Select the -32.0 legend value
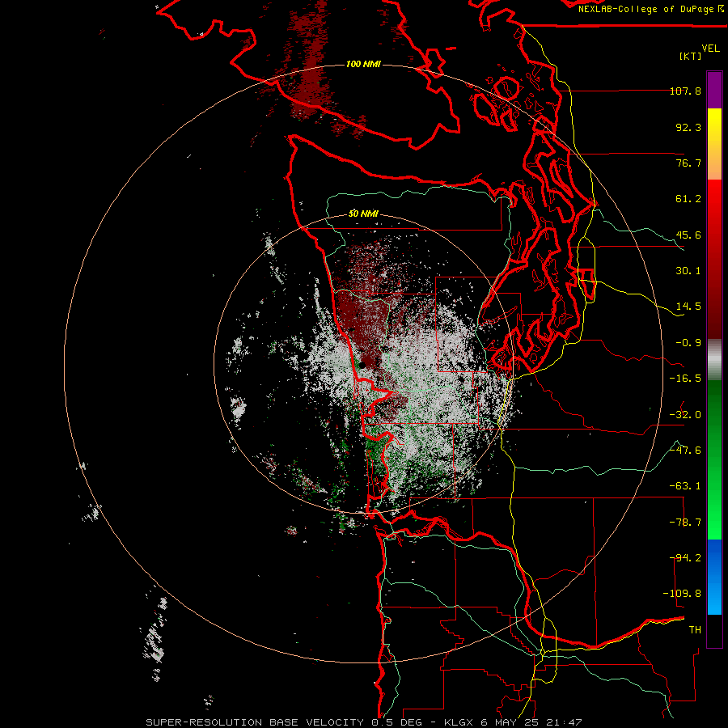 point(685,415)
